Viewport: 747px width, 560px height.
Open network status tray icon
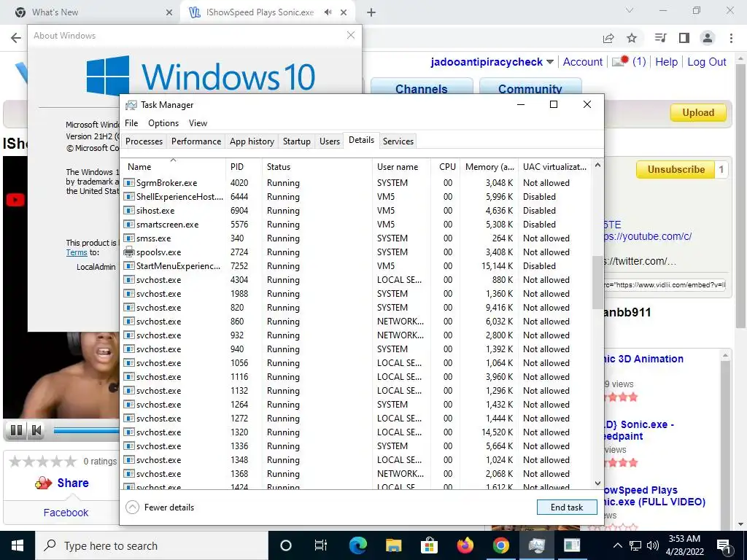click(635, 545)
